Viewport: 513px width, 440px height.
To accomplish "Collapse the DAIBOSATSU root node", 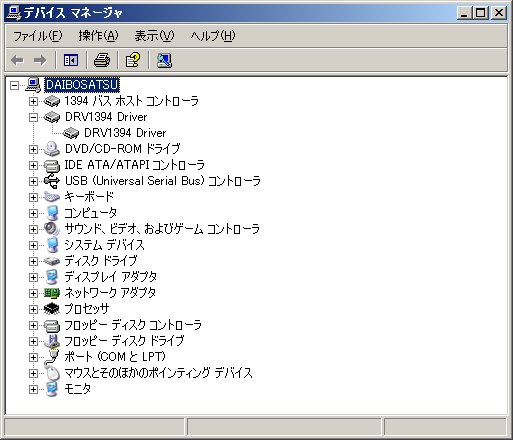I will tap(14, 85).
